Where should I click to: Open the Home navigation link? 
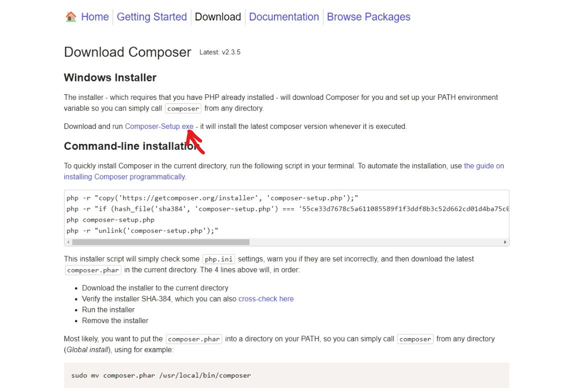click(94, 17)
